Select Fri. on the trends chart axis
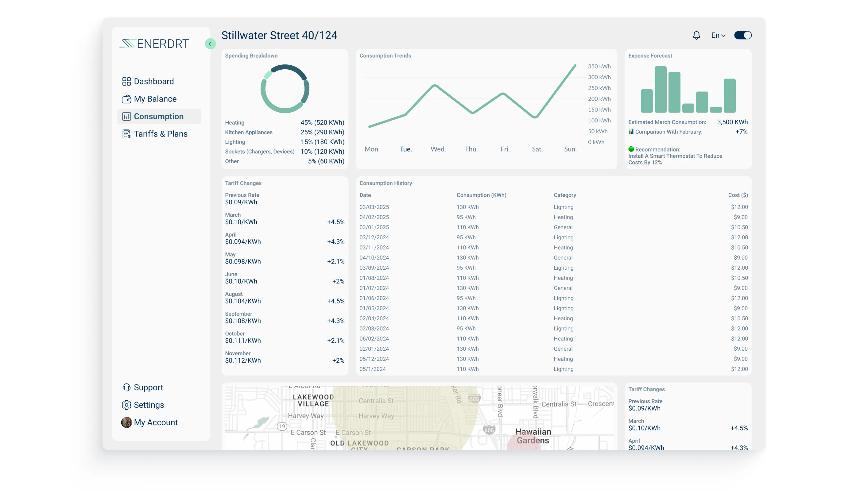This screenshot has height=497, width=868. (x=505, y=149)
